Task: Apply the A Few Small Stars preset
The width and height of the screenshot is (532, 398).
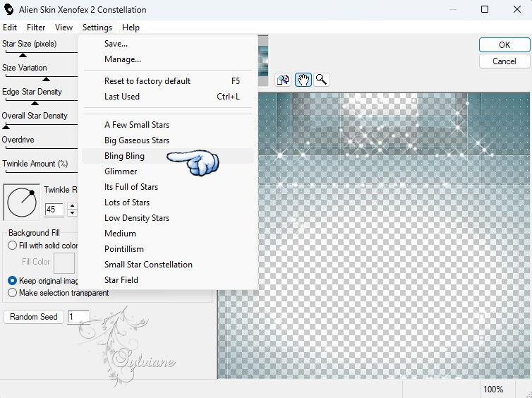Action: tap(168, 125)
